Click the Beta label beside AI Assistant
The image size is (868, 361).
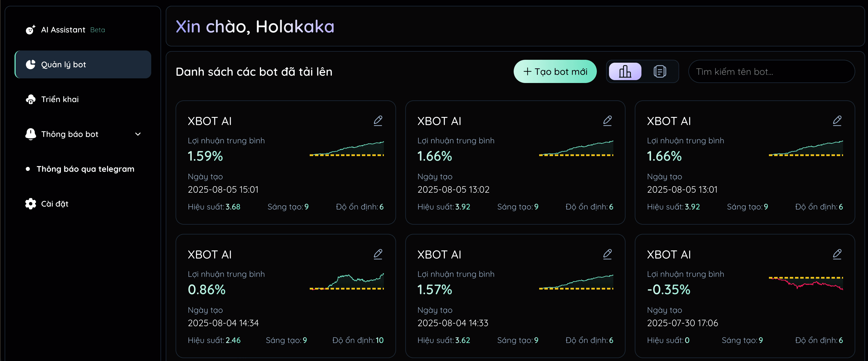coord(97,30)
